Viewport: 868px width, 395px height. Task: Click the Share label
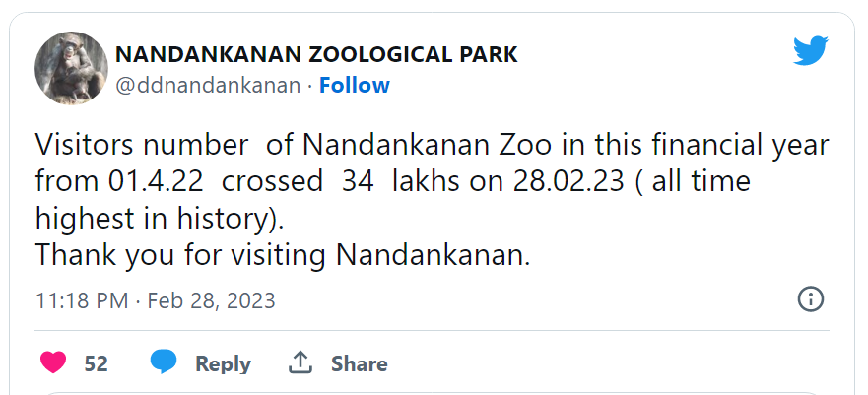359,363
